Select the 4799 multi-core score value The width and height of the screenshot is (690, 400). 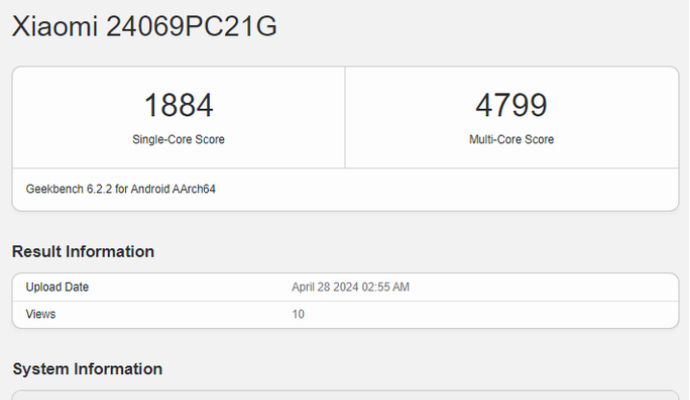pos(511,105)
